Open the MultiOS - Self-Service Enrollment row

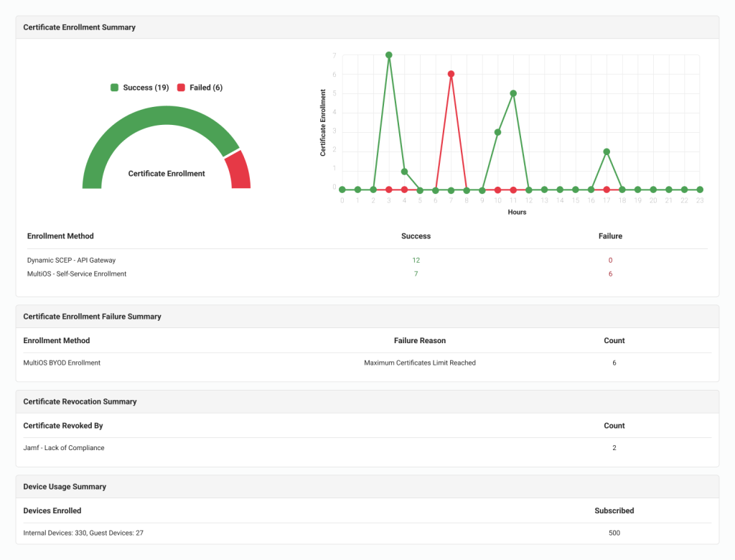click(77, 274)
